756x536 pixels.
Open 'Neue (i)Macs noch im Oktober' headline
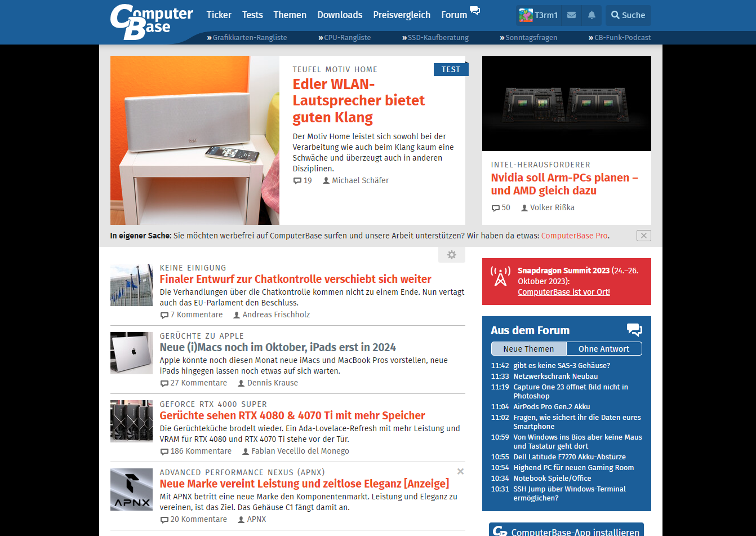point(278,347)
